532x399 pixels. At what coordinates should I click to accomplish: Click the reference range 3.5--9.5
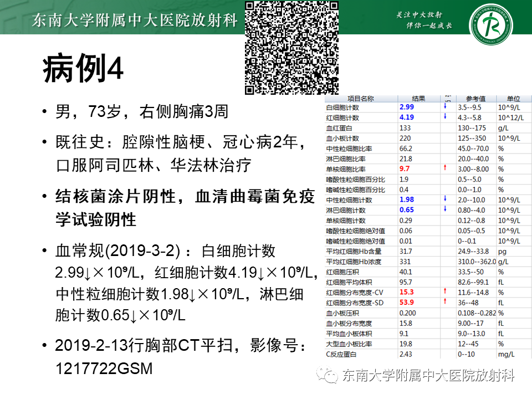(469, 107)
